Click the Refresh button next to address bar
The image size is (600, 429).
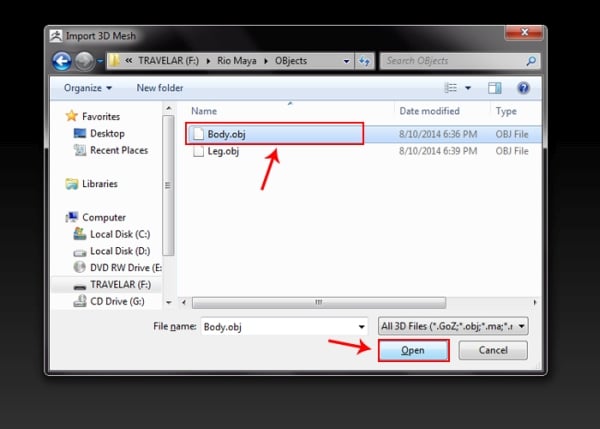(x=364, y=61)
